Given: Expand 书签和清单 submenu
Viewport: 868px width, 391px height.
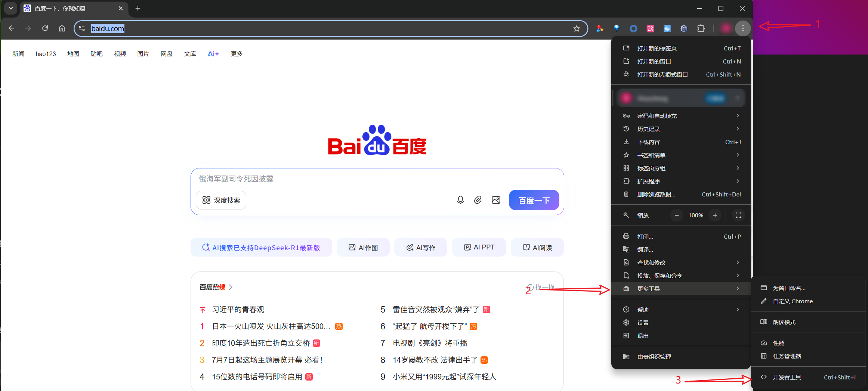Looking at the screenshot, I should click(681, 155).
